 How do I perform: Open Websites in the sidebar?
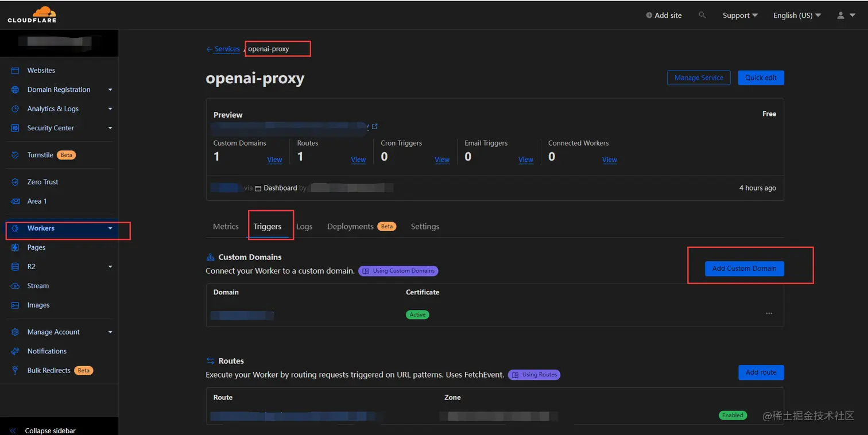pos(41,71)
